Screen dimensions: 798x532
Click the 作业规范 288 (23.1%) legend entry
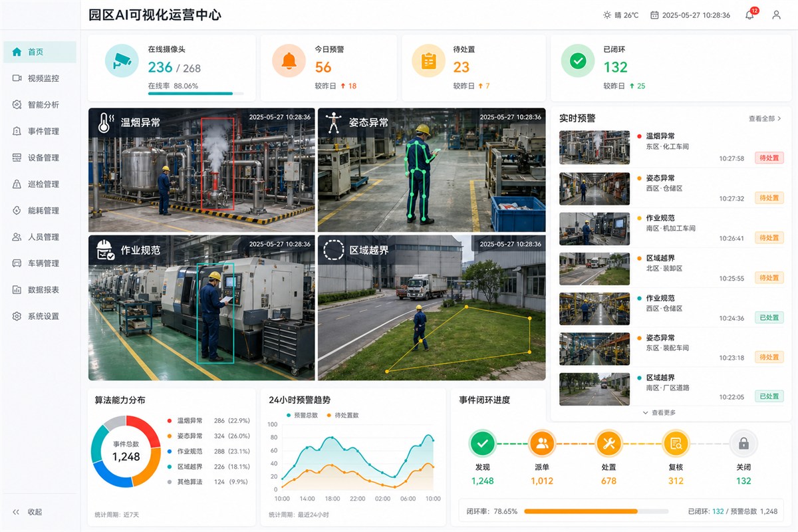point(209,452)
